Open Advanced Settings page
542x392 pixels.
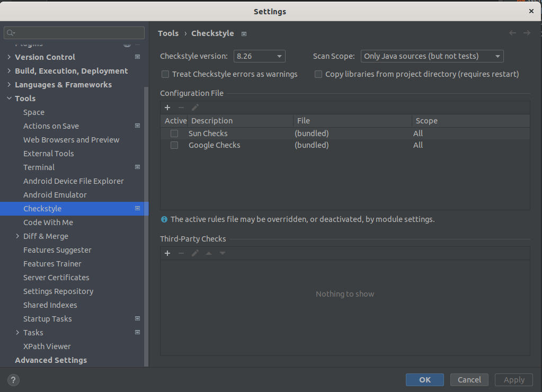click(51, 360)
